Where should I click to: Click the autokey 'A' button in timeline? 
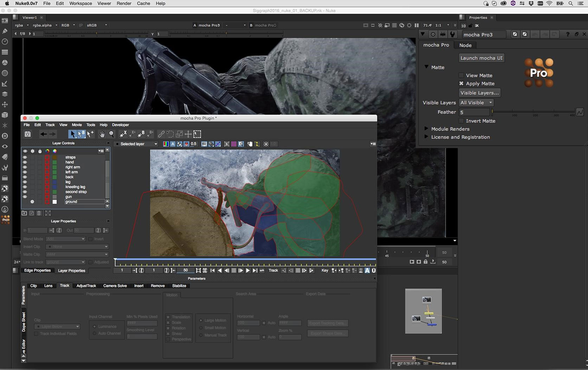pyautogui.click(x=367, y=270)
